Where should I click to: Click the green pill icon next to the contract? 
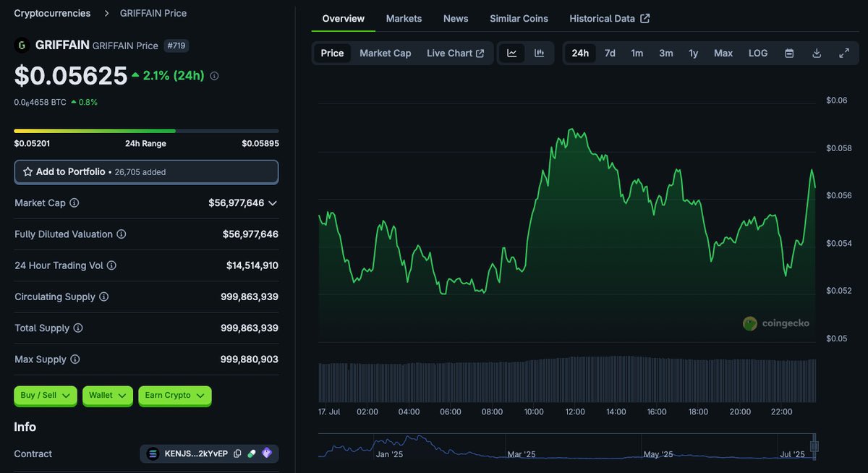click(x=252, y=453)
